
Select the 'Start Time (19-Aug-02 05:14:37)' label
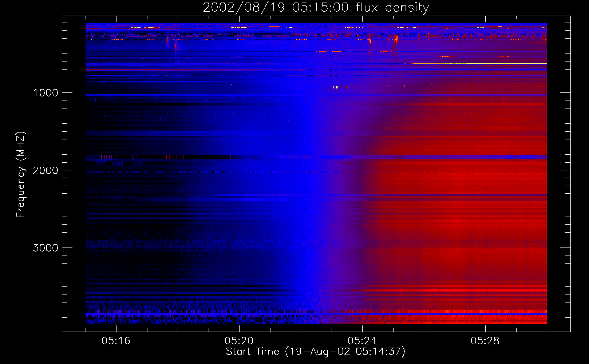click(316, 352)
